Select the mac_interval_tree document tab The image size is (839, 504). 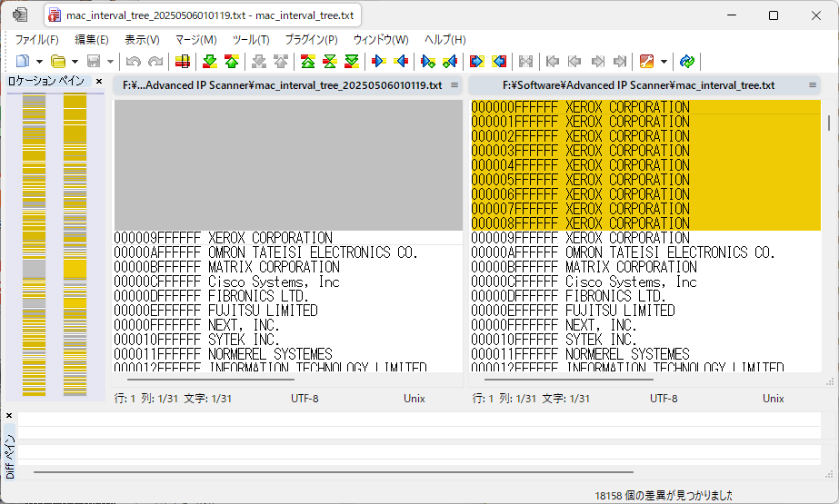(203, 15)
